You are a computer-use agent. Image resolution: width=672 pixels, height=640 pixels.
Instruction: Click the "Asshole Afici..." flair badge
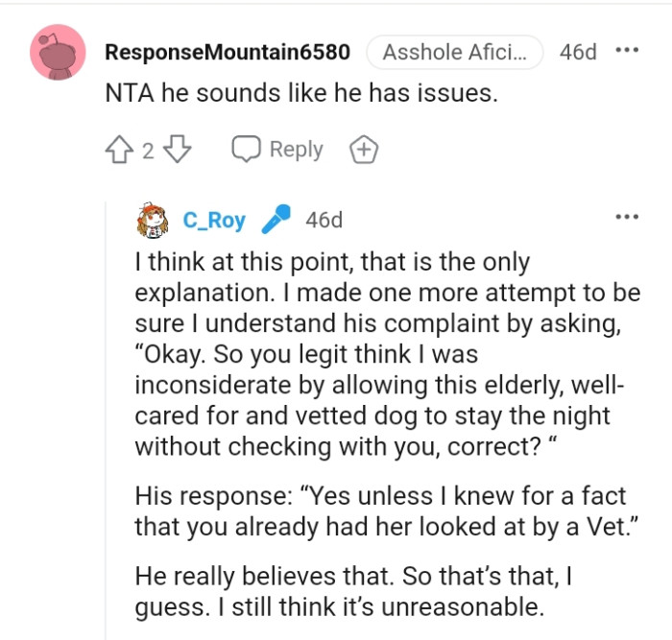(454, 52)
